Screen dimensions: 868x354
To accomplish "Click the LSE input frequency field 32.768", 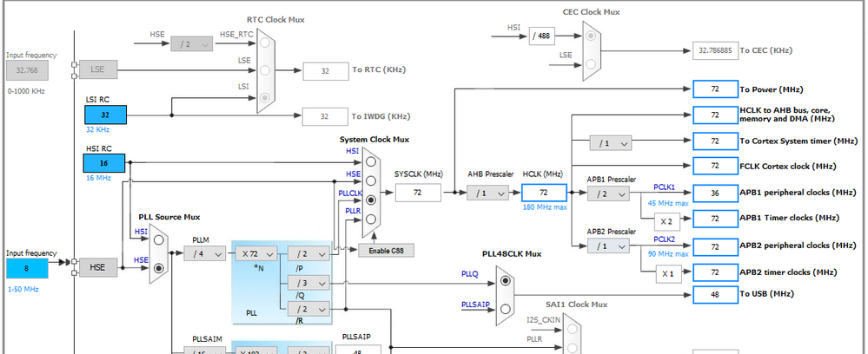I will (27, 70).
